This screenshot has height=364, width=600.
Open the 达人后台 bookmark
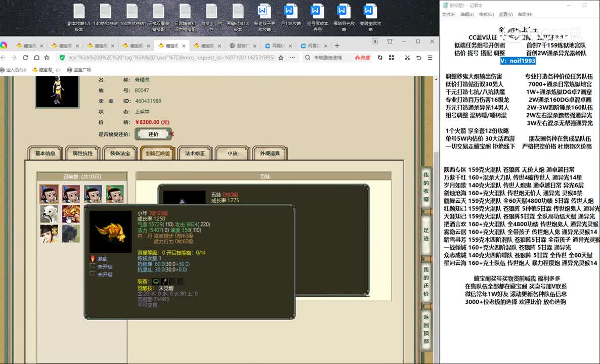coord(13,70)
